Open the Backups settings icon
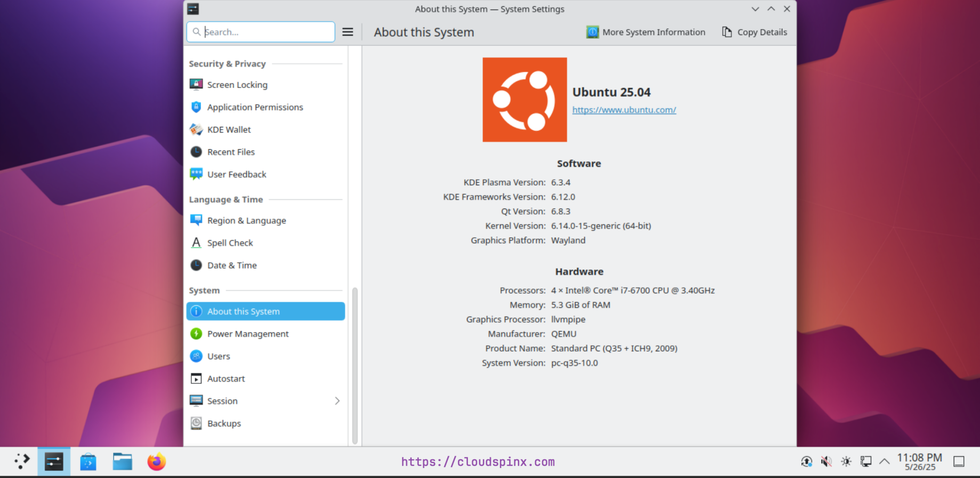Viewport: 980px width, 478px height. (196, 423)
